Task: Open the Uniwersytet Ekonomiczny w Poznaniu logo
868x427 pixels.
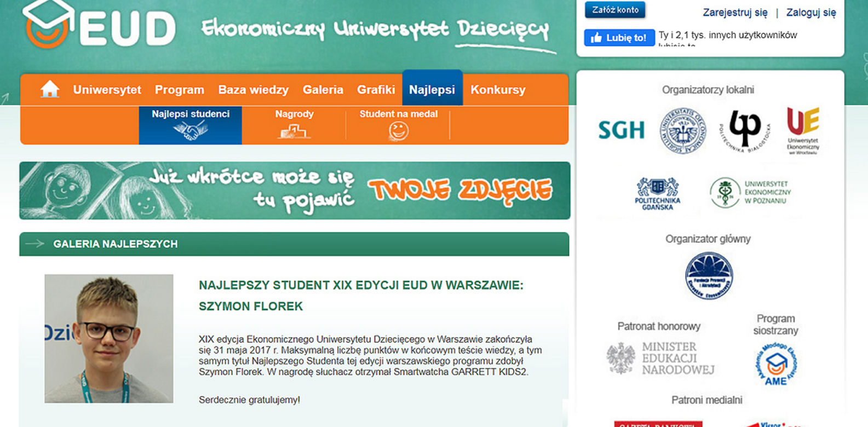Action: [x=751, y=192]
